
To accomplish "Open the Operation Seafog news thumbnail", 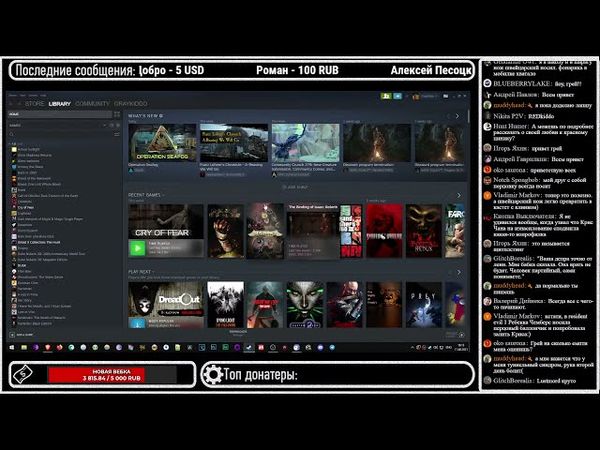I will [x=162, y=143].
